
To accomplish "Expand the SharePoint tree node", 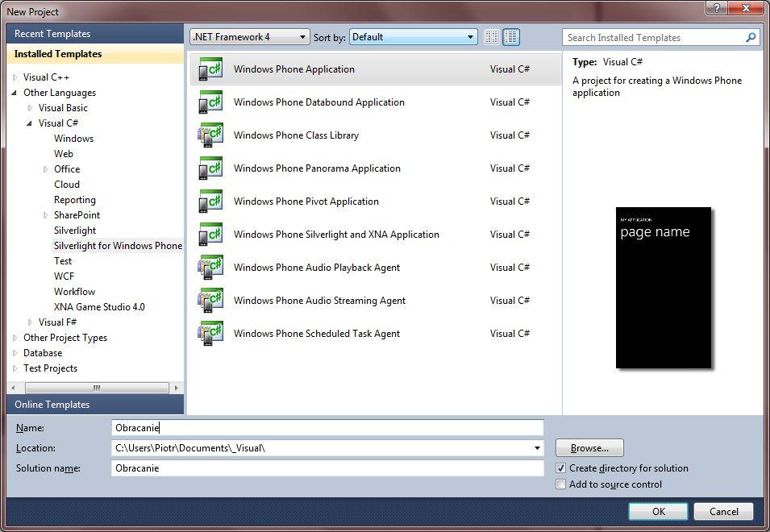I will 45,215.
